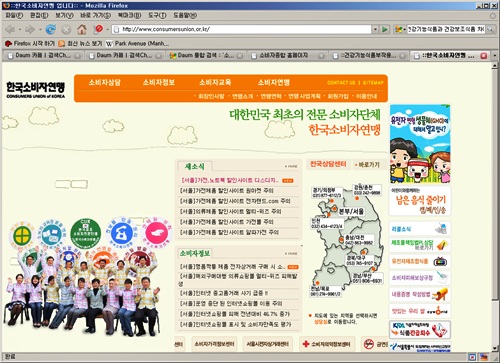
Task: Switch to the '소비자종합 홈페이지' tab
Action: point(287,56)
